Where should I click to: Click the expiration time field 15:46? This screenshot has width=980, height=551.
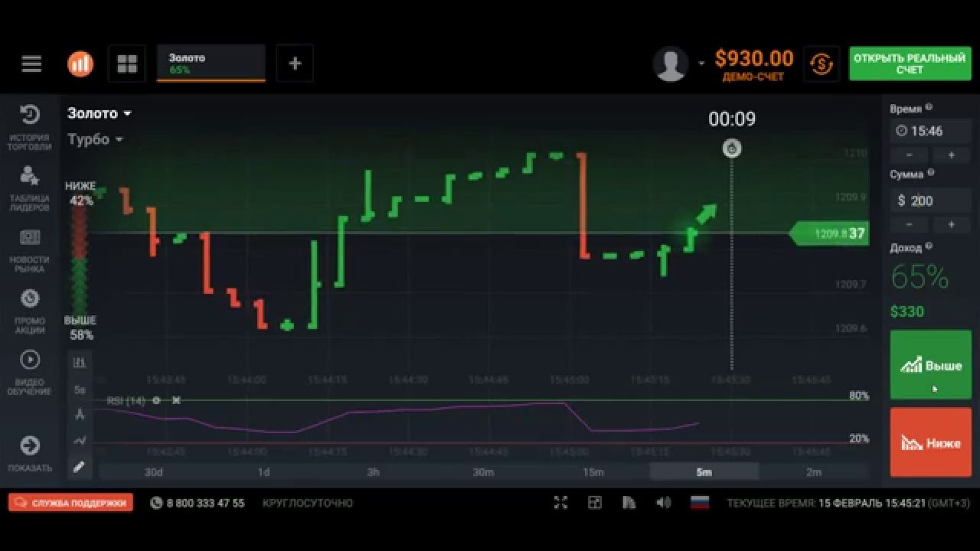pyautogui.click(x=931, y=131)
